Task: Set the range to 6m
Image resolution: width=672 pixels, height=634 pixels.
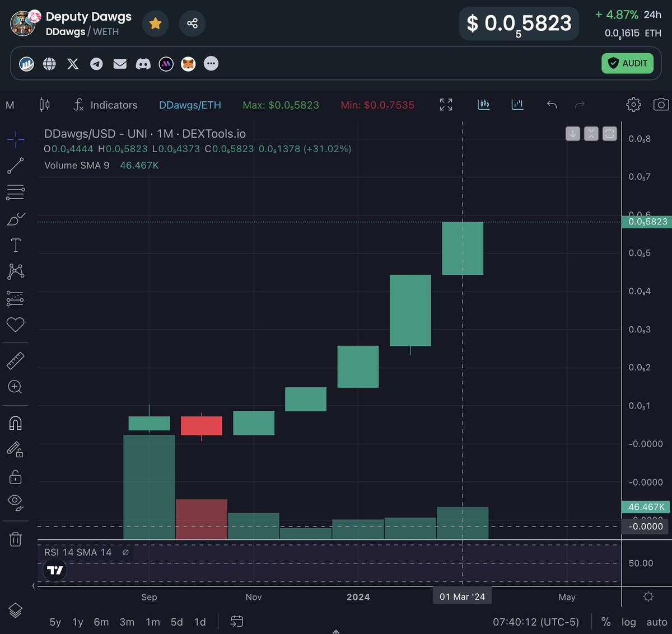Action: [101, 622]
